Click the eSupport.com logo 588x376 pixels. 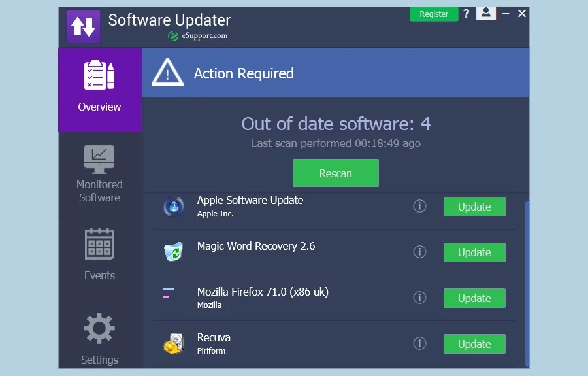click(197, 36)
